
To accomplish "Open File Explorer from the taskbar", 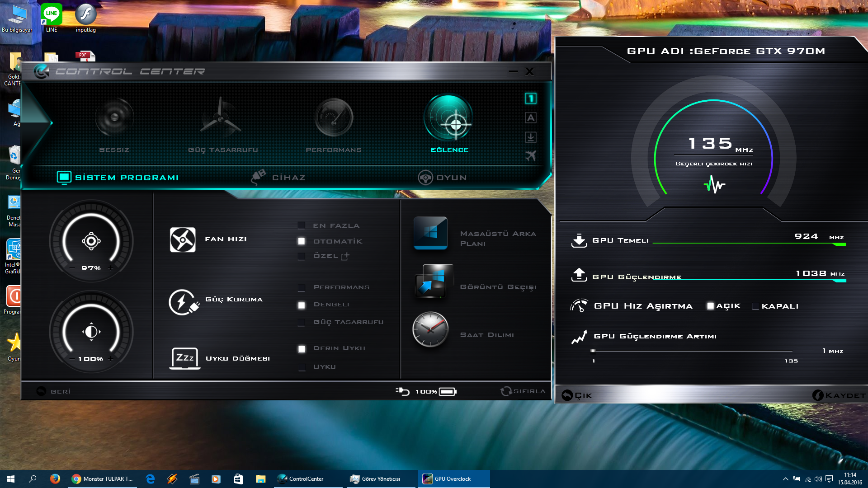I will pos(260,479).
